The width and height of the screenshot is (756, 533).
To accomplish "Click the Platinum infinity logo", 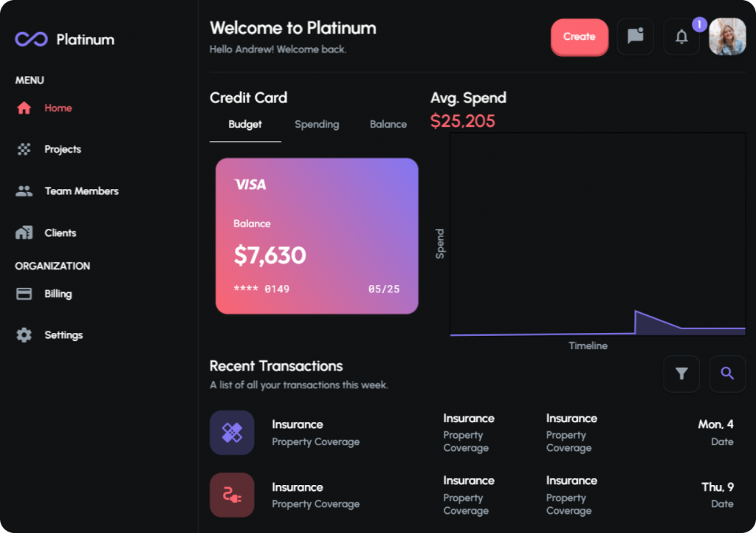I will tap(31, 39).
